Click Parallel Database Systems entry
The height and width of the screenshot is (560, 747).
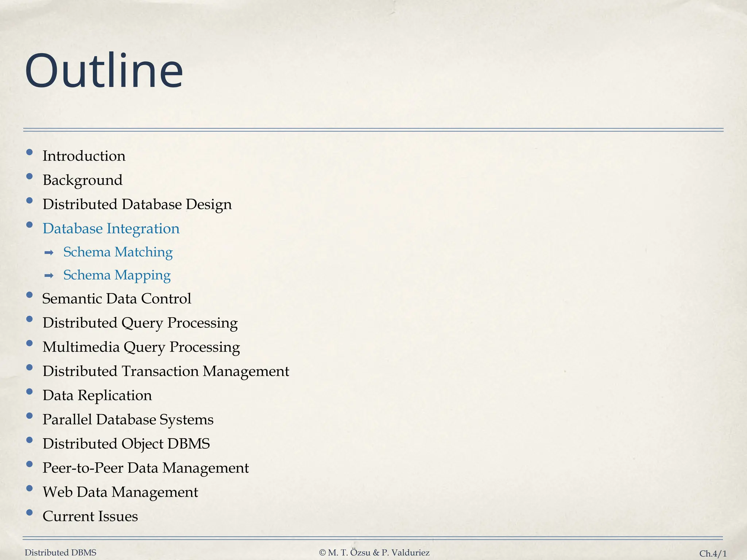click(128, 420)
